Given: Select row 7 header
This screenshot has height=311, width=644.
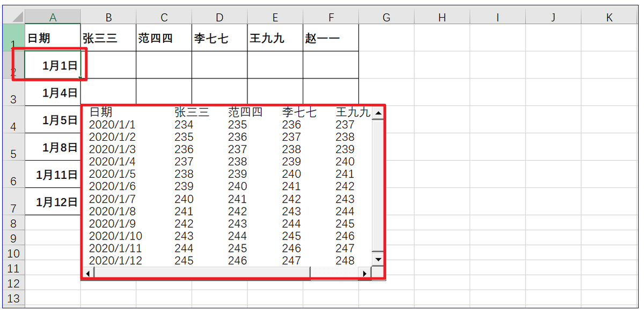Looking at the screenshot, I should [14, 202].
